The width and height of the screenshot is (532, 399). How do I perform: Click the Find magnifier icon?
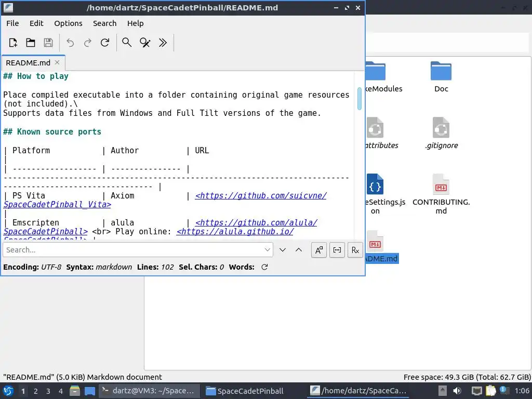[x=127, y=43]
